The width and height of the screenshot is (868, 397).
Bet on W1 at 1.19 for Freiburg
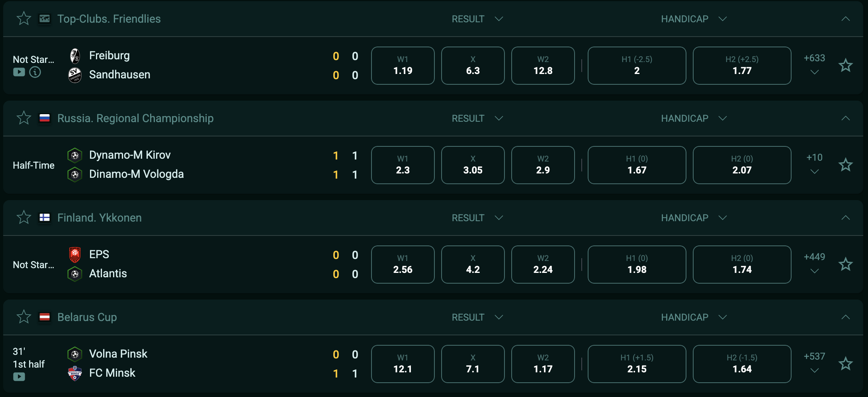(x=403, y=66)
